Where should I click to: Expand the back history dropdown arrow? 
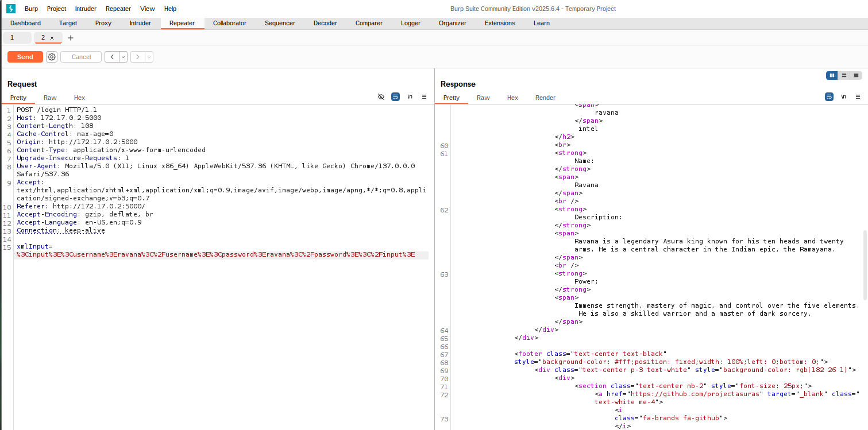coord(123,57)
